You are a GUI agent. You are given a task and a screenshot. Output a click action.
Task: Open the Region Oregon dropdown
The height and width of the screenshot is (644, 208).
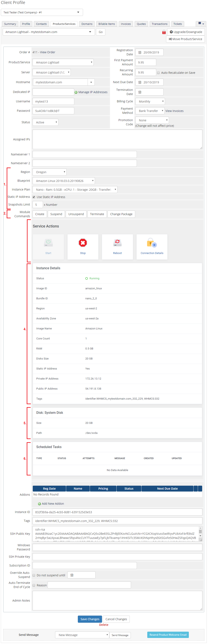click(x=49, y=172)
